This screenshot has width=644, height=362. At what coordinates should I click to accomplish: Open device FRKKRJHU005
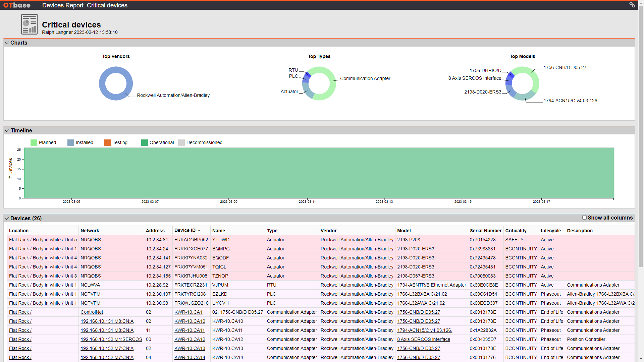191,276
